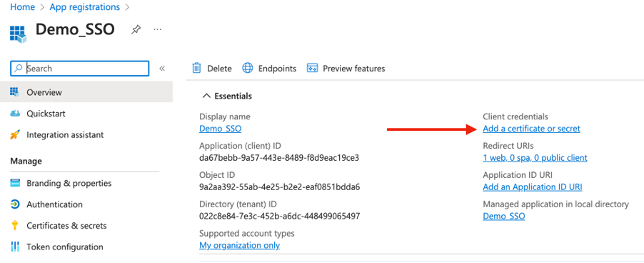The image size is (644, 263).
Task: Open Quickstart in the sidebar
Action: coord(46,114)
